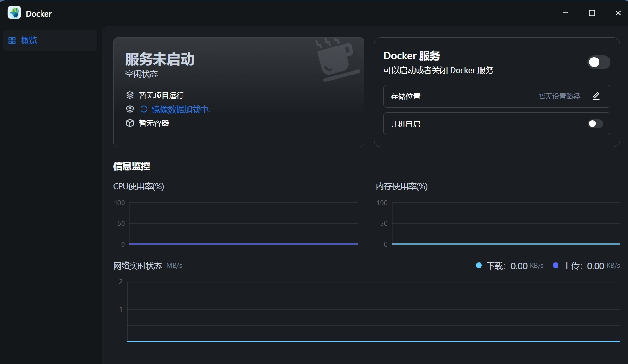Click the Docker app logo icon
The height and width of the screenshot is (364, 628).
14,13
